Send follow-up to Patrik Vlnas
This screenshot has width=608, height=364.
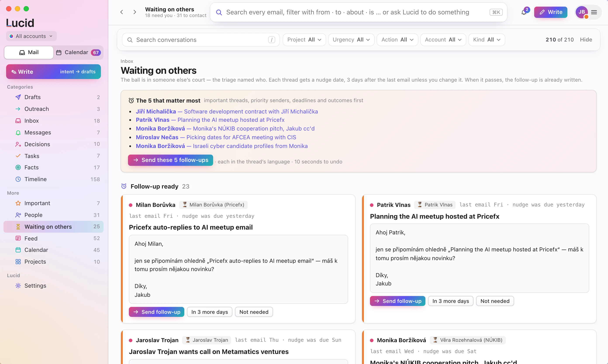pos(397,301)
